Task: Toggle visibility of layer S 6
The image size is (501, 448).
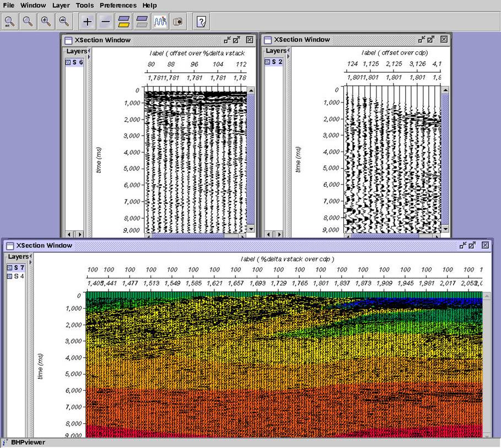Action: pyautogui.click(x=68, y=62)
